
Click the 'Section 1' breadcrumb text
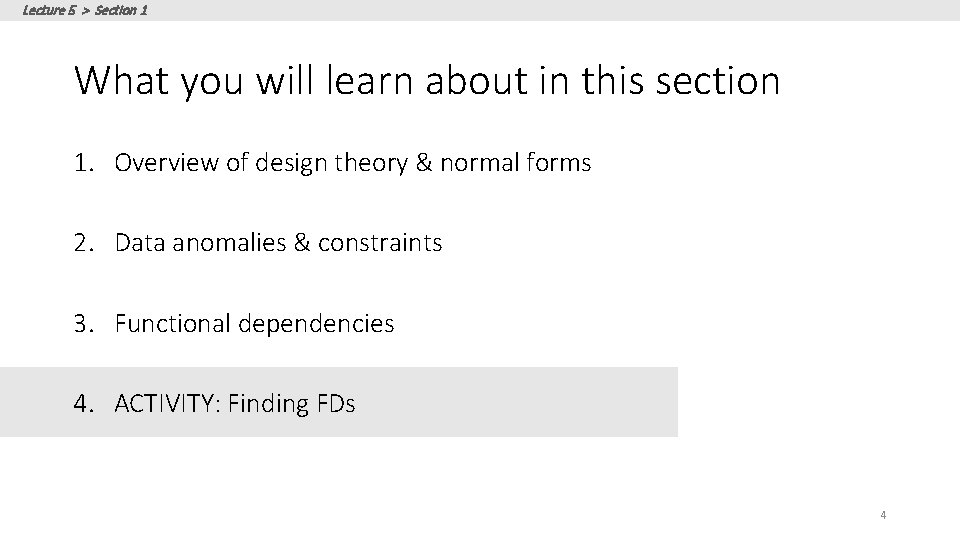click(121, 9)
